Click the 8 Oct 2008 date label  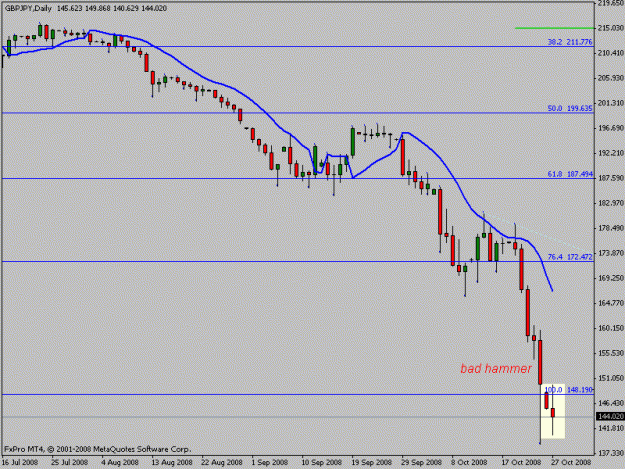click(x=469, y=462)
